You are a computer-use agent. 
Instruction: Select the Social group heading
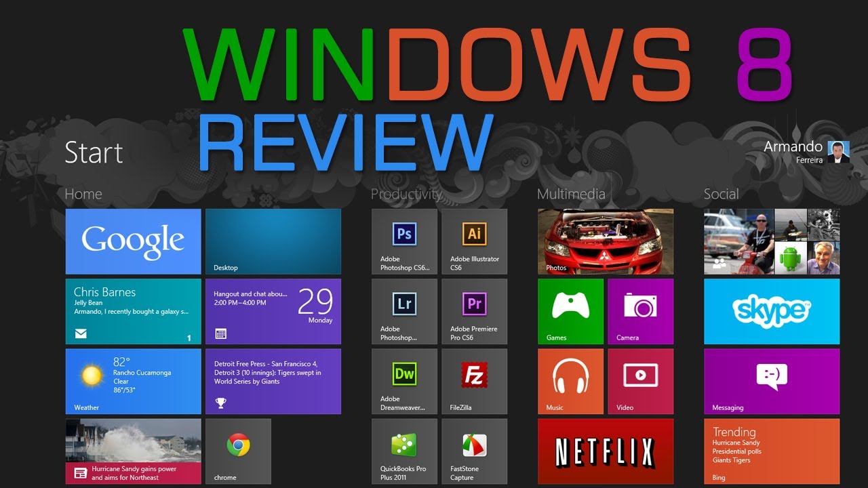tap(721, 194)
